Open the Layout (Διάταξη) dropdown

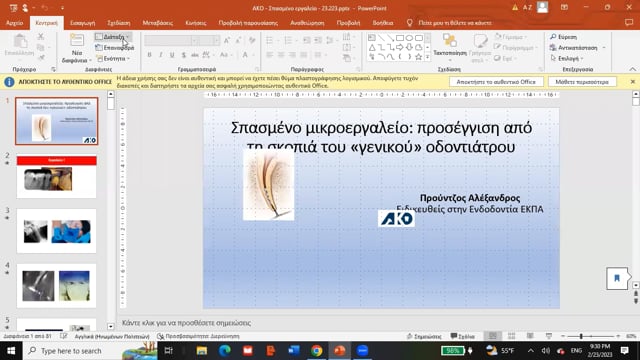point(113,37)
